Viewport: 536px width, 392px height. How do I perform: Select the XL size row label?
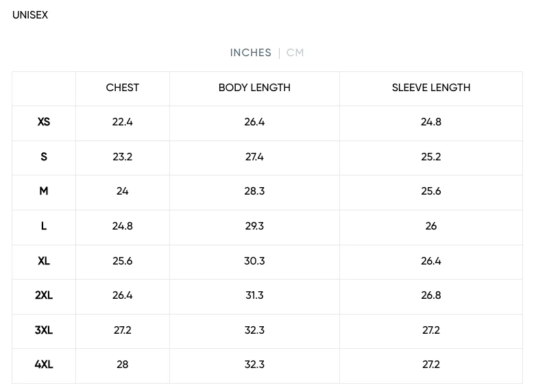(44, 261)
